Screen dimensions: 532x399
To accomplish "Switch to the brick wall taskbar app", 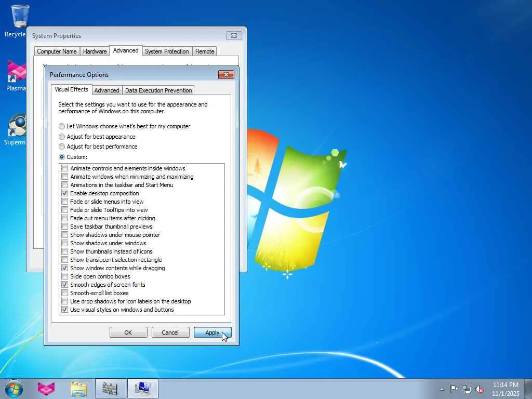I will [110, 389].
